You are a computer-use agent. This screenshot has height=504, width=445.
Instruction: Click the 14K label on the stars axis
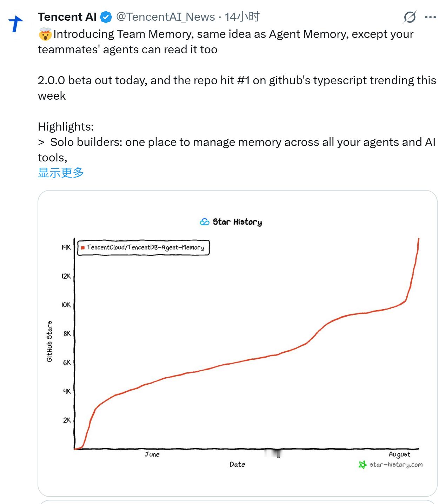[66, 247]
